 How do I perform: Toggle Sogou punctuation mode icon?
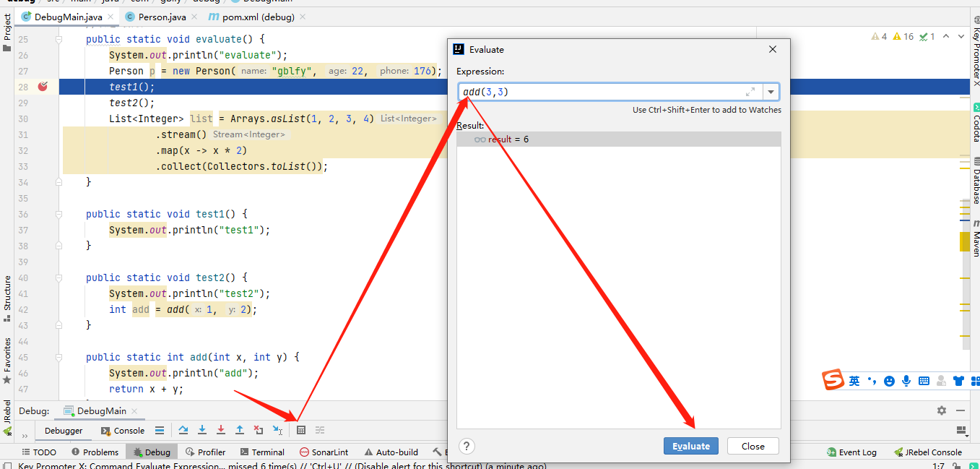pyautogui.click(x=872, y=381)
